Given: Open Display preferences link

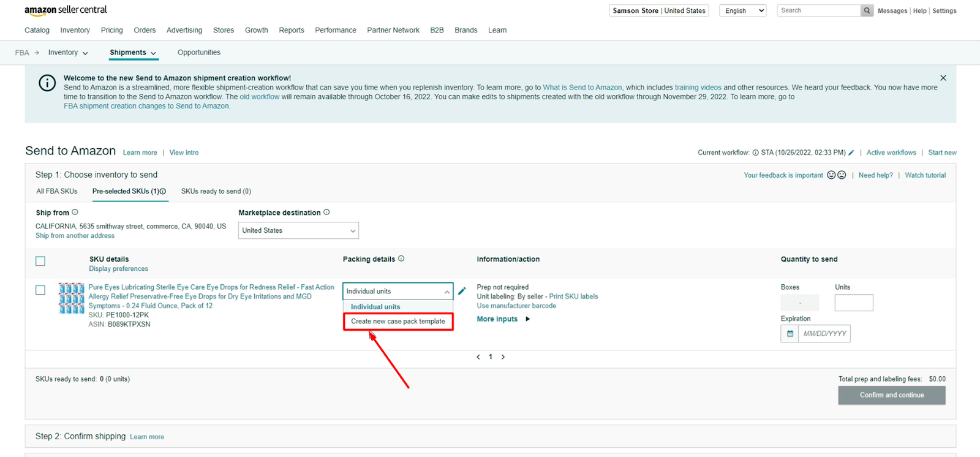Looking at the screenshot, I should pyautogui.click(x=118, y=269).
